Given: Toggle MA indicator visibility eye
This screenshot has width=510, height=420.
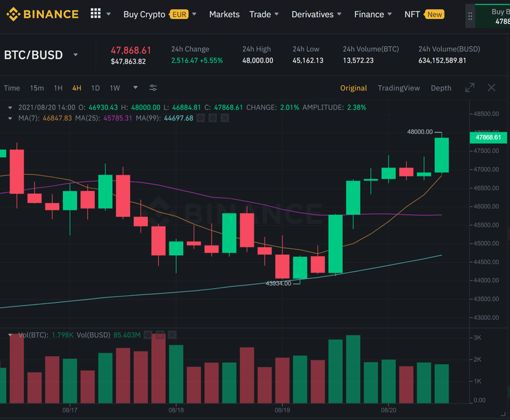Looking at the screenshot, I should (x=201, y=119).
